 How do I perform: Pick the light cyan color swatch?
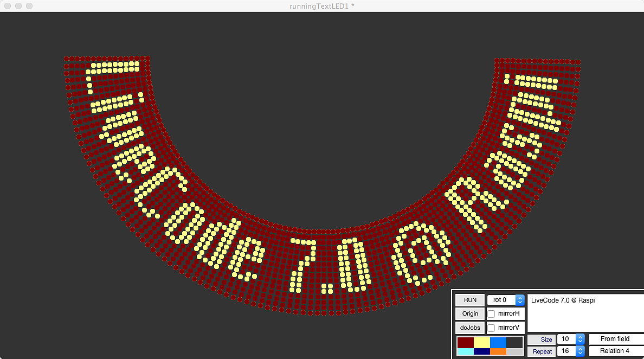pos(465,351)
